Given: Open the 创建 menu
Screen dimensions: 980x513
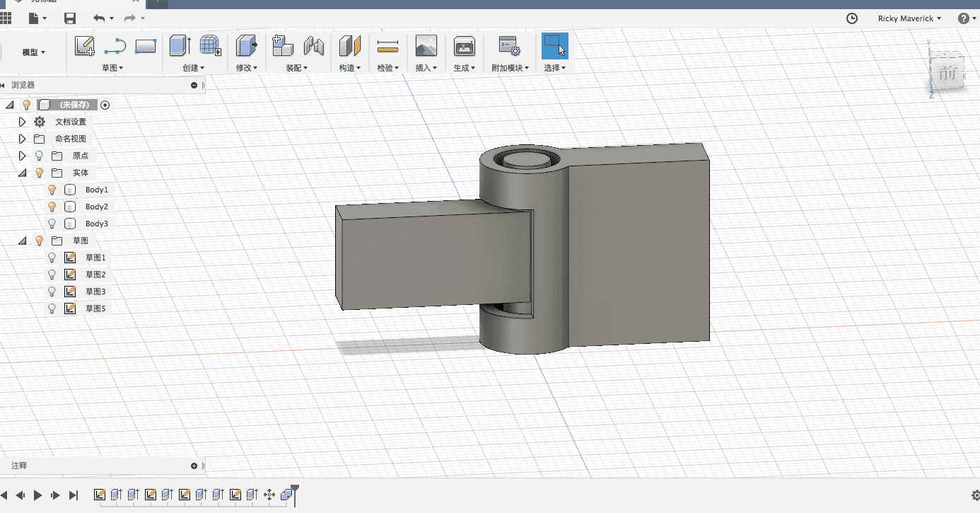Looking at the screenshot, I should tap(194, 68).
